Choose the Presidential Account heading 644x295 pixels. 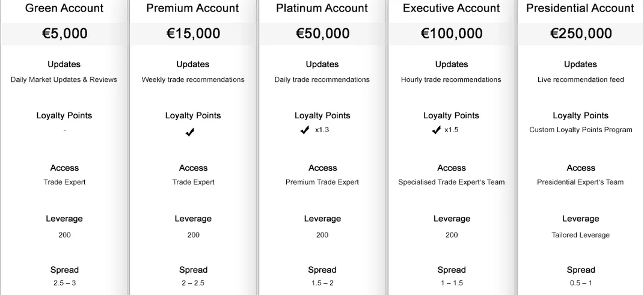coord(580,8)
